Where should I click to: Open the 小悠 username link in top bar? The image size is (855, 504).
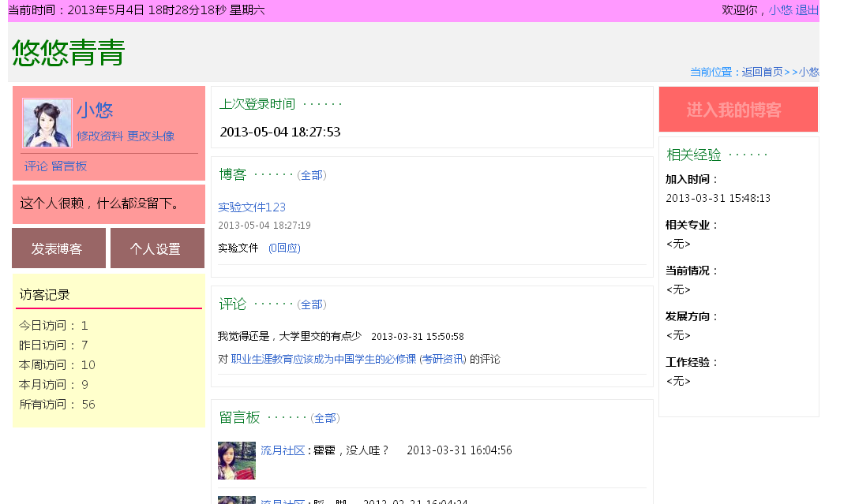(x=780, y=10)
